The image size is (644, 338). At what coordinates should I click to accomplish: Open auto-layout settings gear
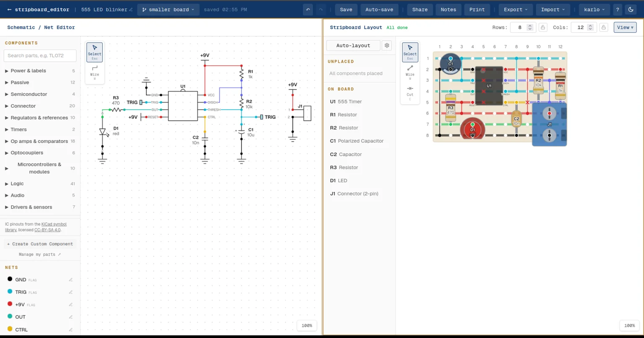point(387,45)
